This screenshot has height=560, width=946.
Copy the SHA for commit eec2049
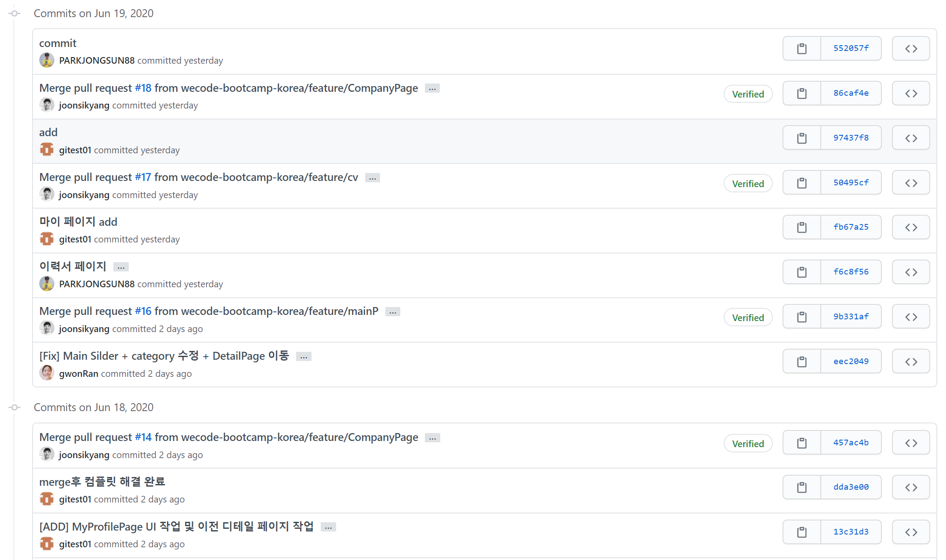tap(801, 361)
